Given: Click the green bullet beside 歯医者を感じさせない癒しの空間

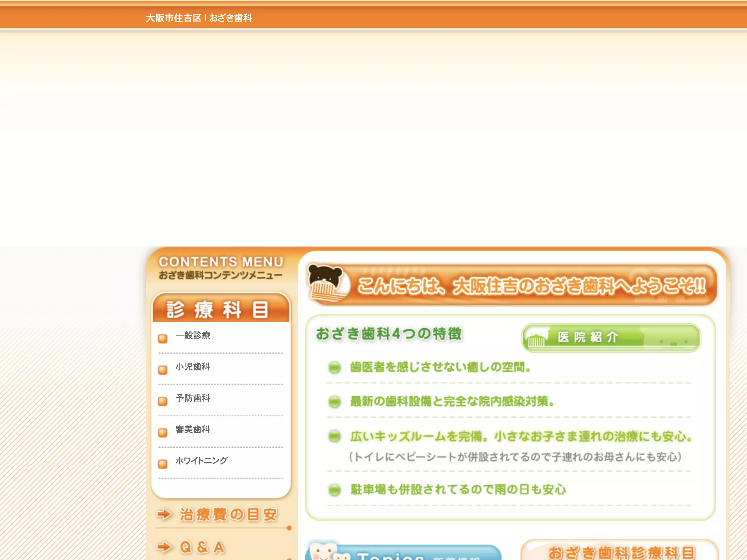Looking at the screenshot, I should [334, 367].
